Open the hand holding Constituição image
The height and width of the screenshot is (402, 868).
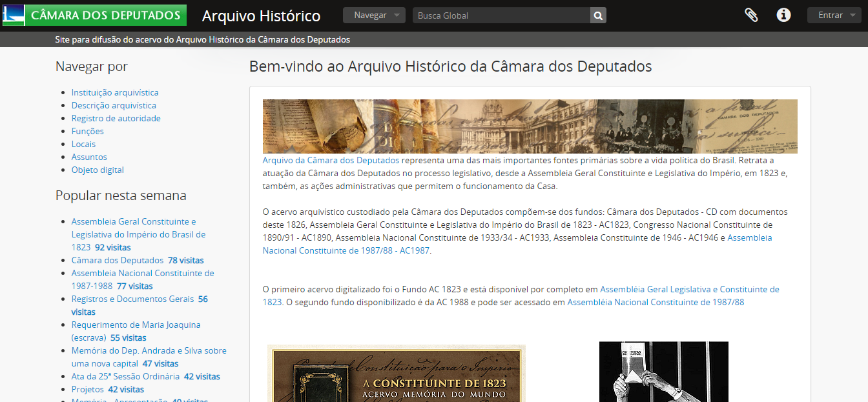(x=664, y=372)
